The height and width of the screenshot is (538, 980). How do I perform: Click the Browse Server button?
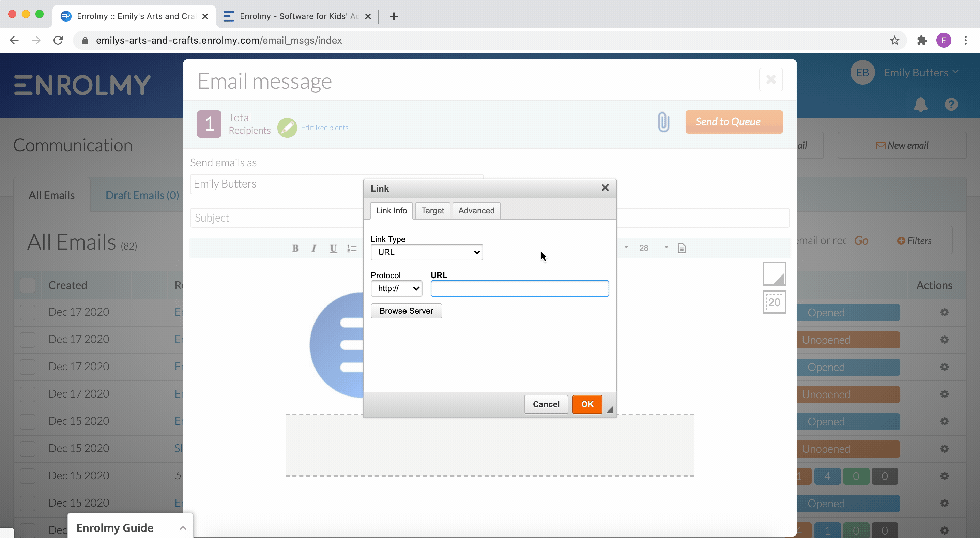click(x=406, y=311)
